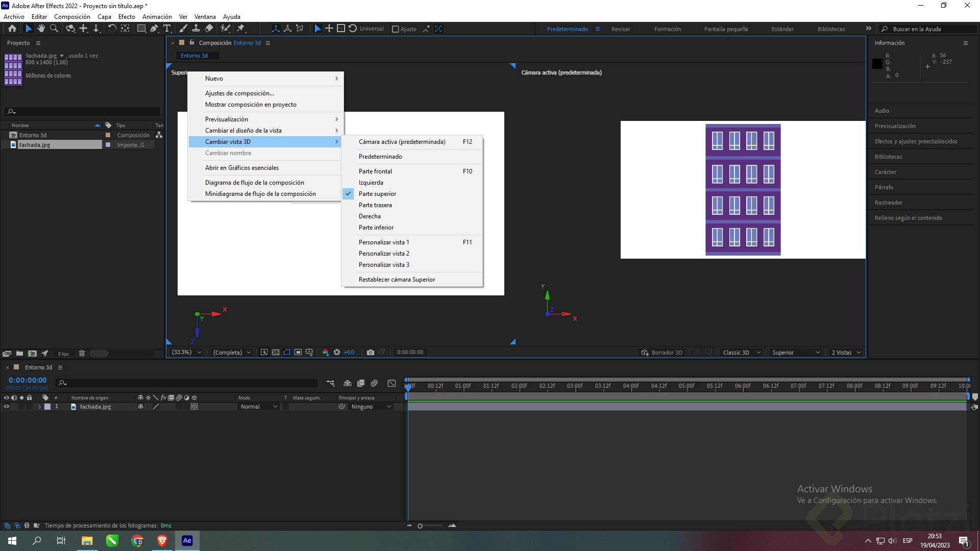
Task: Adjust the exposure value +0.0
Action: point(349,353)
